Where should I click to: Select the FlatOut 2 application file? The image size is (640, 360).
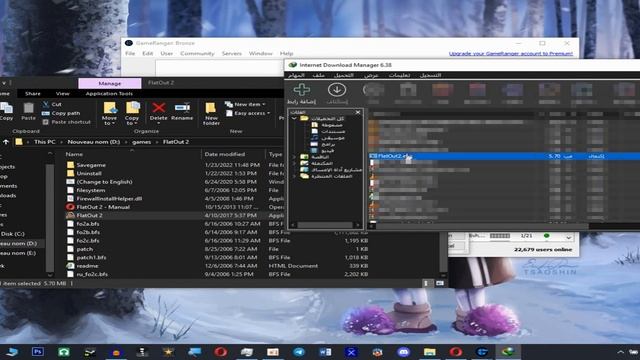pos(89,215)
